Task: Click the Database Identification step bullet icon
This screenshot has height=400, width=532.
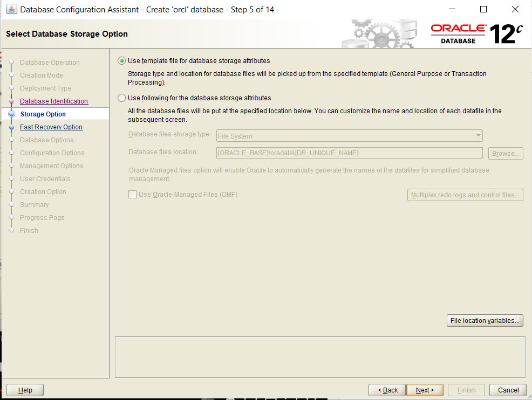Action: 11,101
